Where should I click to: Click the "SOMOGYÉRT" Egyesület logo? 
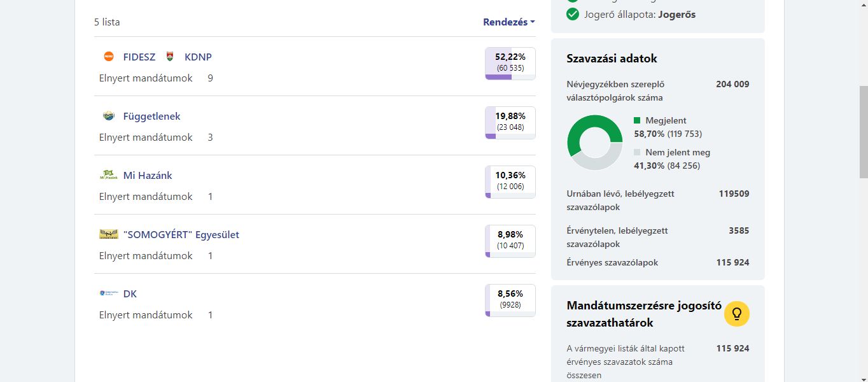click(x=109, y=234)
